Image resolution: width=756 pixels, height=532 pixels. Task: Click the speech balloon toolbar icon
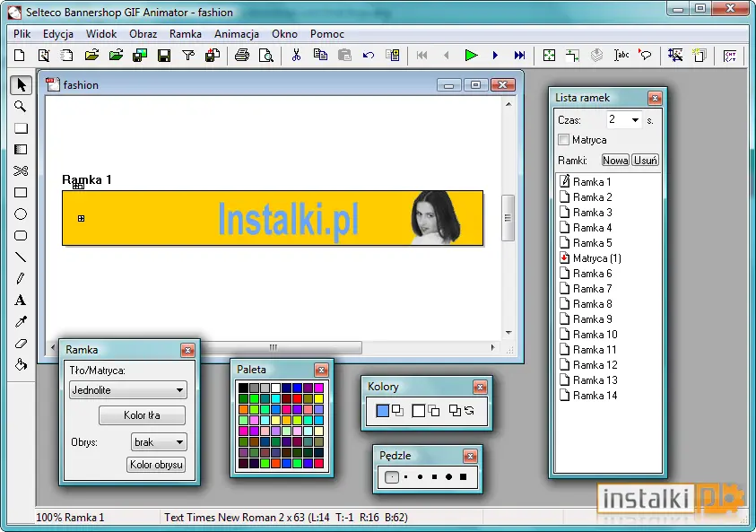tap(645, 56)
